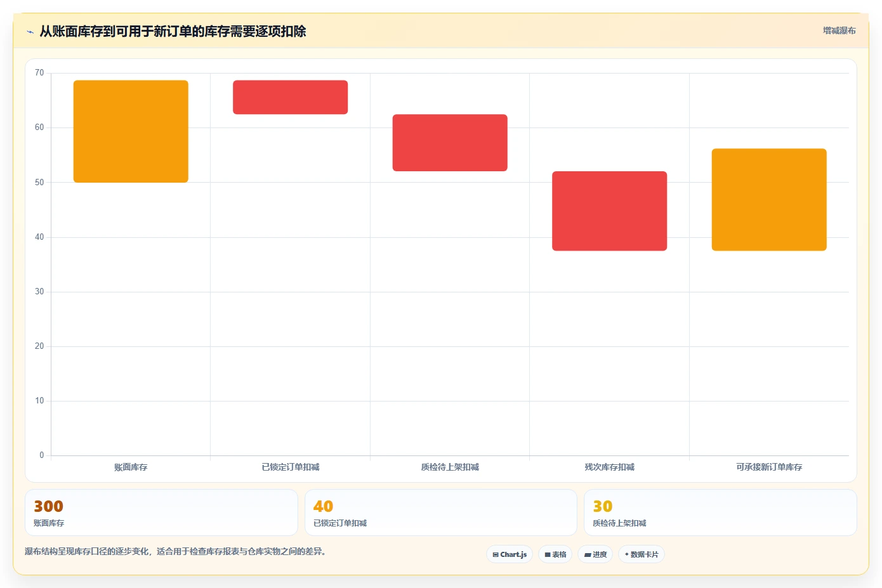Screen dimensions: 882x588
Task: Click the y-axis value 10
Action: click(x=39, y=401)
